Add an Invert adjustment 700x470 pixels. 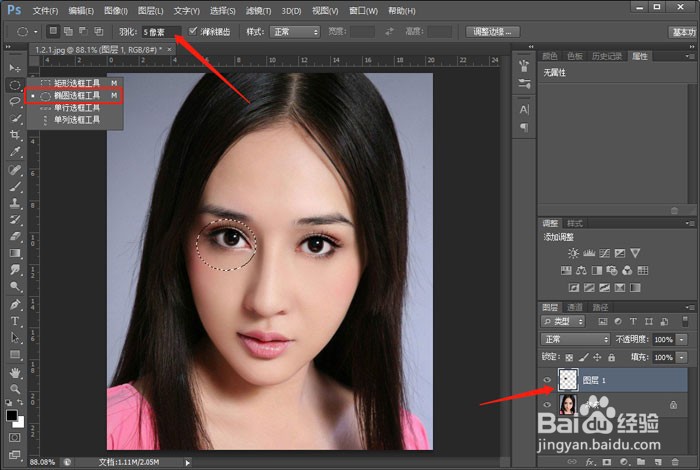click(574, 288)
